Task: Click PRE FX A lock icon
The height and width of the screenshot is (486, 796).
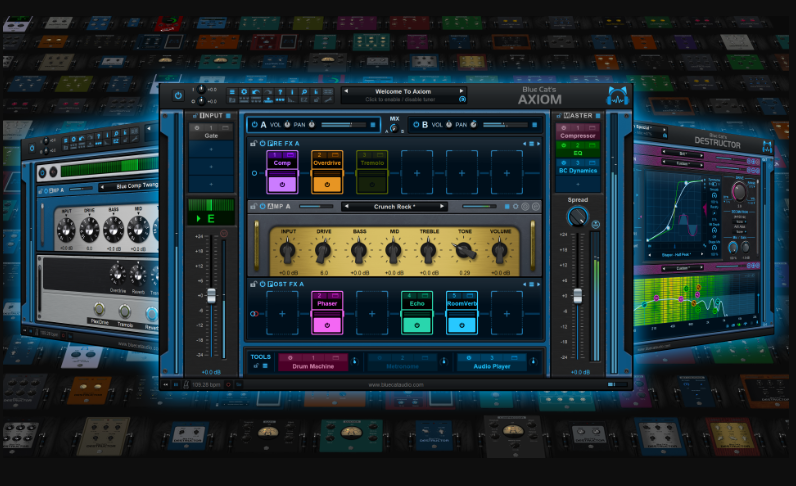Action: (253, 144)
